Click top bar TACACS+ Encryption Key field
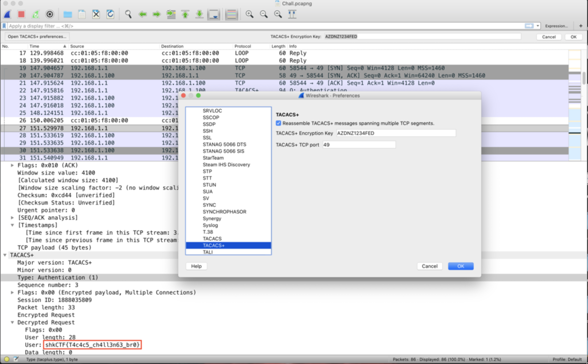 [x=423, y=36]
